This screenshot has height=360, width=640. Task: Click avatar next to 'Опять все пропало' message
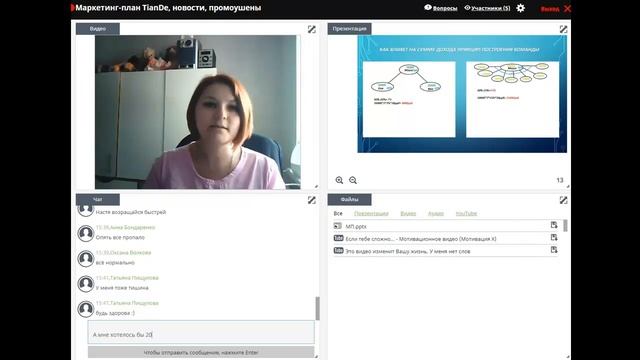86,233
